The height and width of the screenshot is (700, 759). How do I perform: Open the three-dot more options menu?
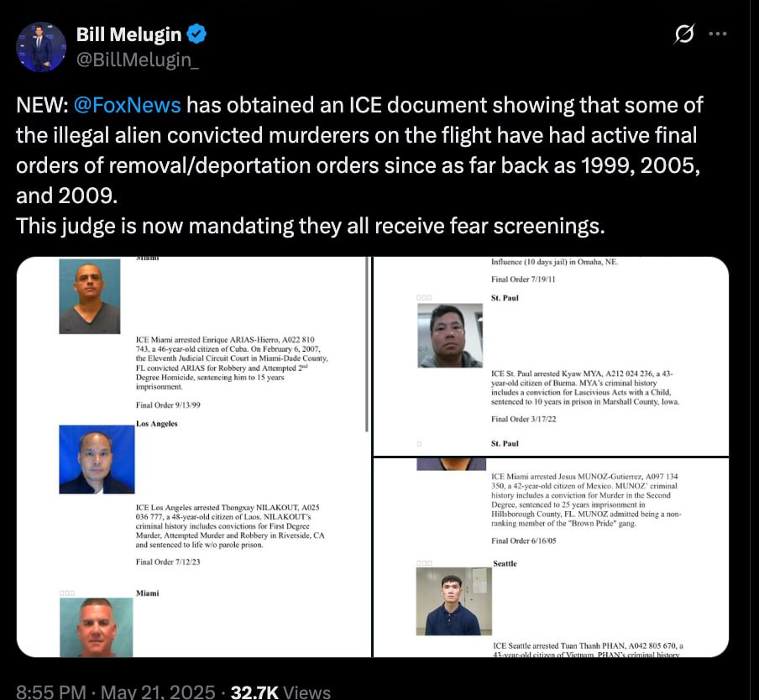[717, 34]
